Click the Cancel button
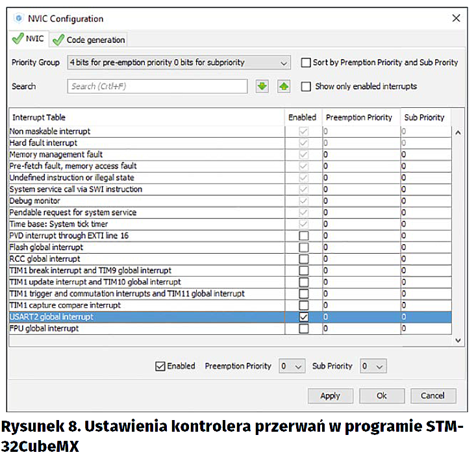 (432, 395)
